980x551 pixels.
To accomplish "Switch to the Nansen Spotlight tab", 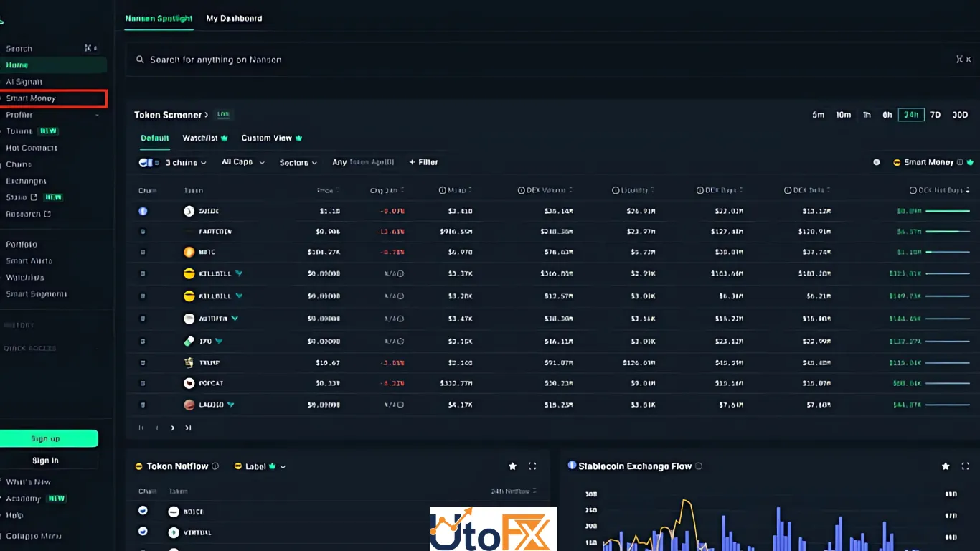I will [159, 18].
